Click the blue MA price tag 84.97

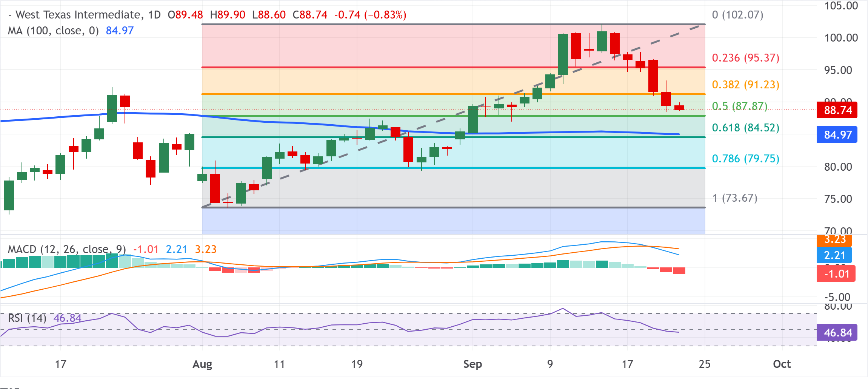tap(837, 134)
